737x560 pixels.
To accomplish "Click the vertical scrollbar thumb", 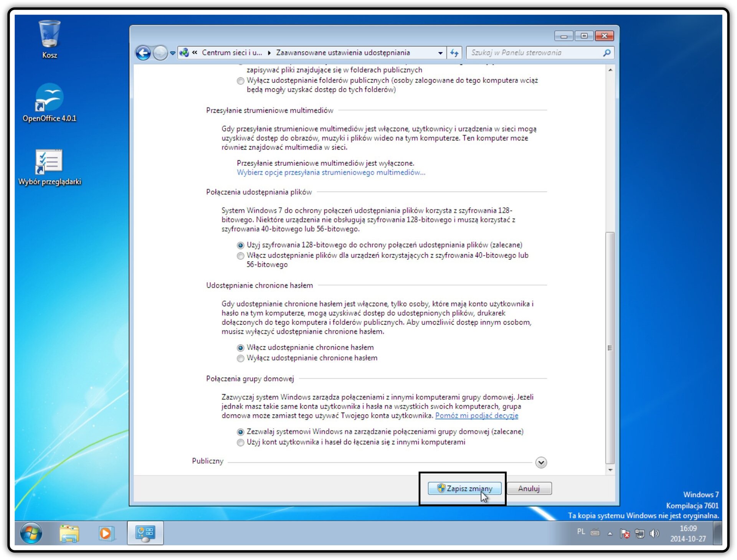I will (x=610, y=348).
